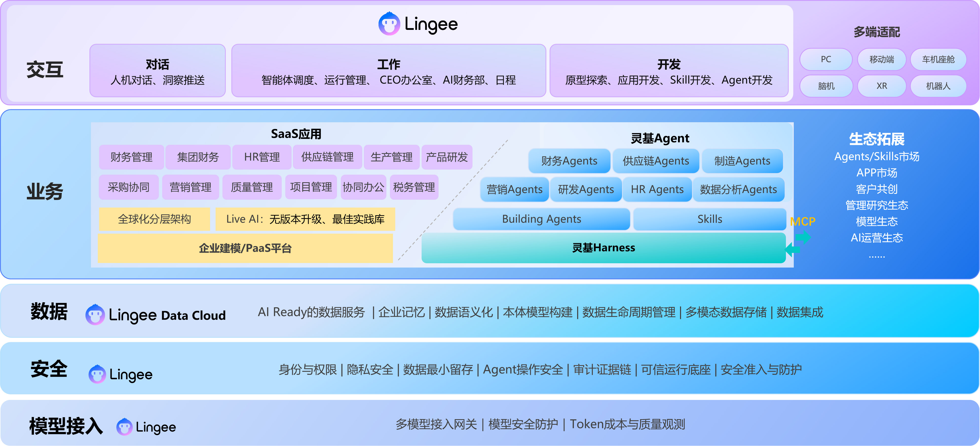Click the 模型接入 layer label
The height and width of the screenshot is (446, 980).
click(x=66, y=426)
